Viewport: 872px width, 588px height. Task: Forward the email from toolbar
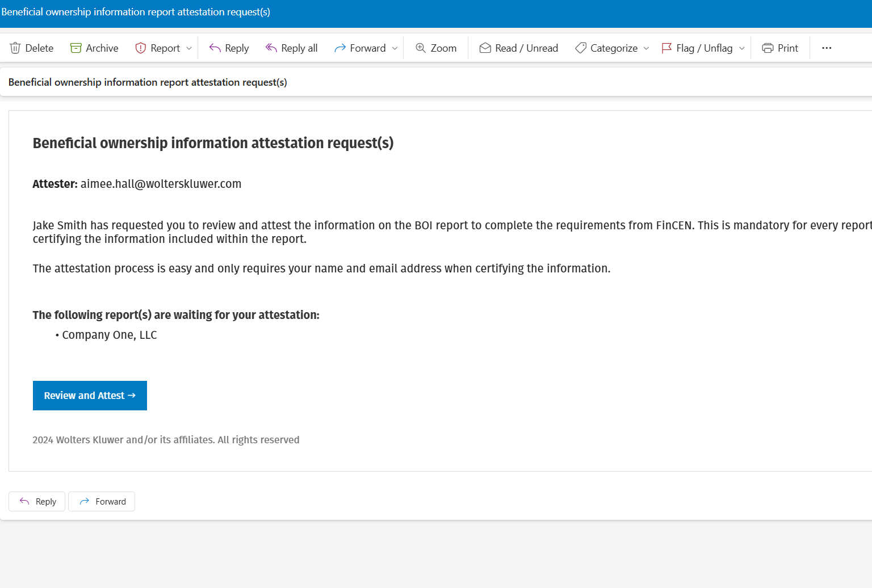(x=360, y=48)
